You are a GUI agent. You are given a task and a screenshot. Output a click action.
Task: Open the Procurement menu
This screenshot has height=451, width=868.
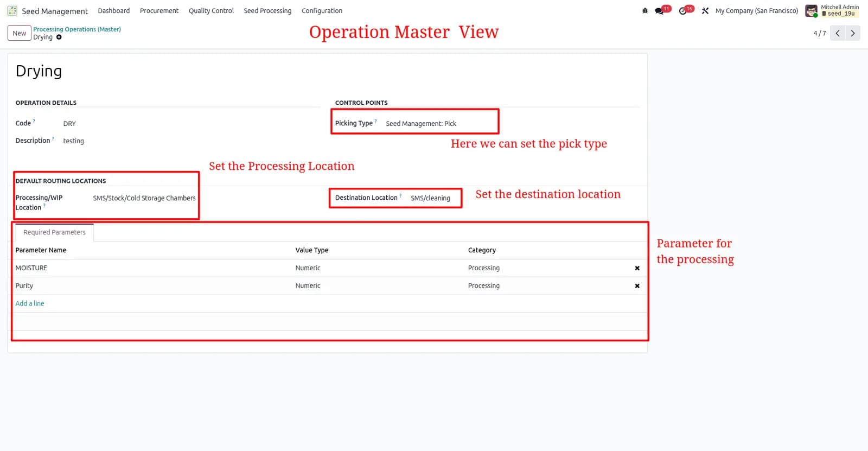click(159, 11)
